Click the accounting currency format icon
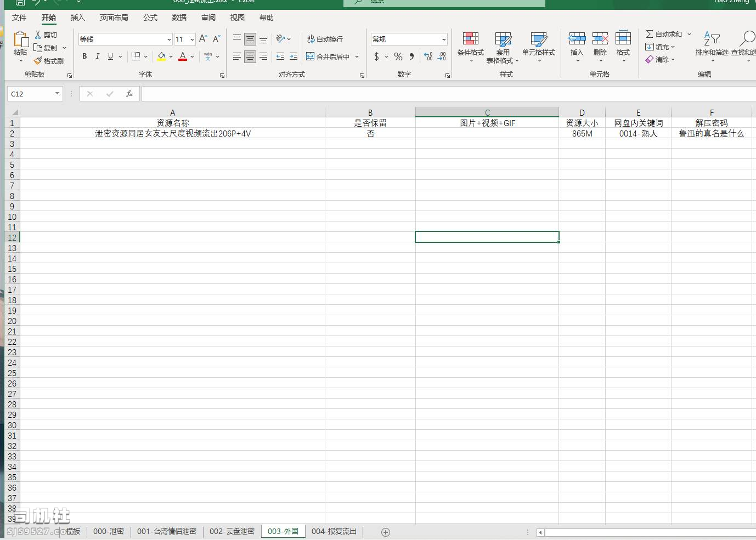The height and width of the screenshot is (540, 756). 376,56
